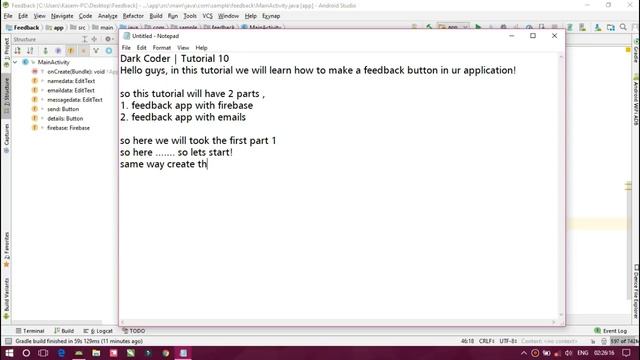Click Search Everywhere magnifier icon

pyautogui.click(x=623, y=27)
